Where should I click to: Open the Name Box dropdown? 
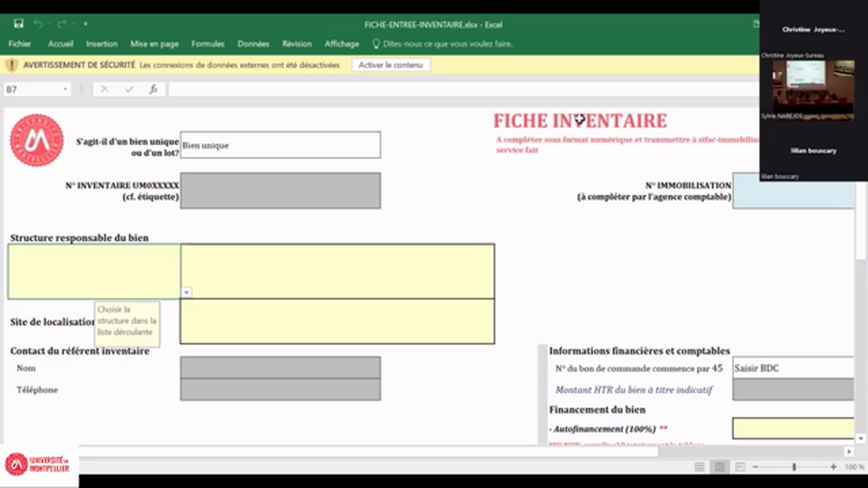pyautogui.click(x=64, y=89)
